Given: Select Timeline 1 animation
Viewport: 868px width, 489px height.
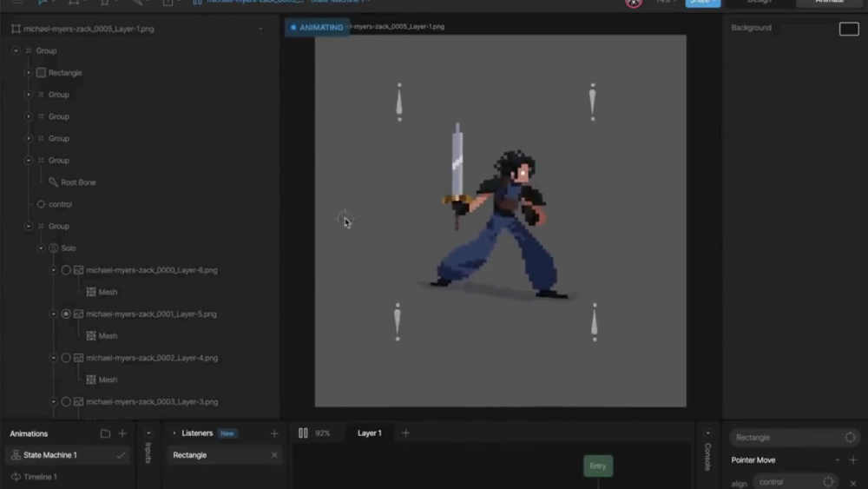Looking at the screenshot, I should (x=40, y=477).
